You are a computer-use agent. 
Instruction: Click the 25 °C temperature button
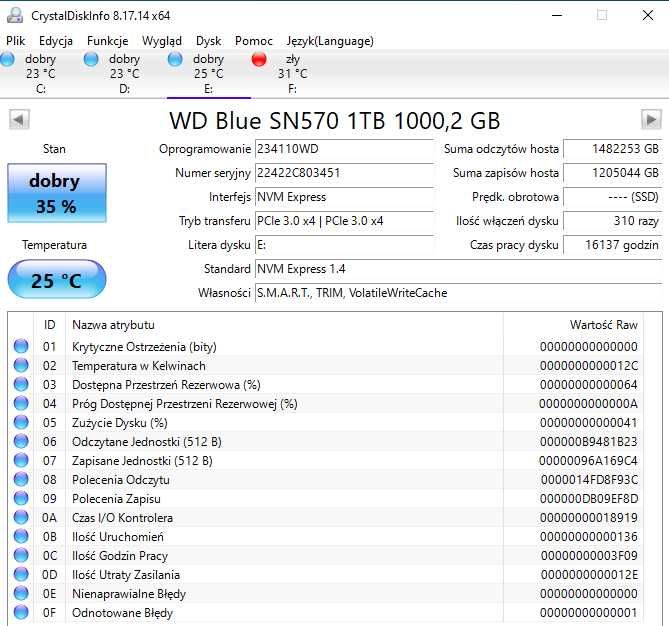(57, 280)
